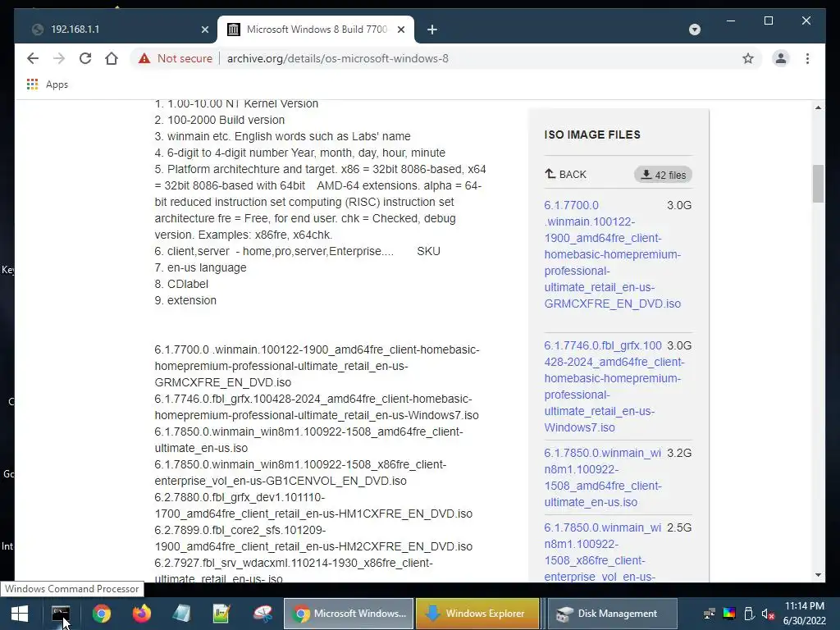The image size is (840, 630).
Task: Click the muted volume tray icon
Action: tap(768, 614)
